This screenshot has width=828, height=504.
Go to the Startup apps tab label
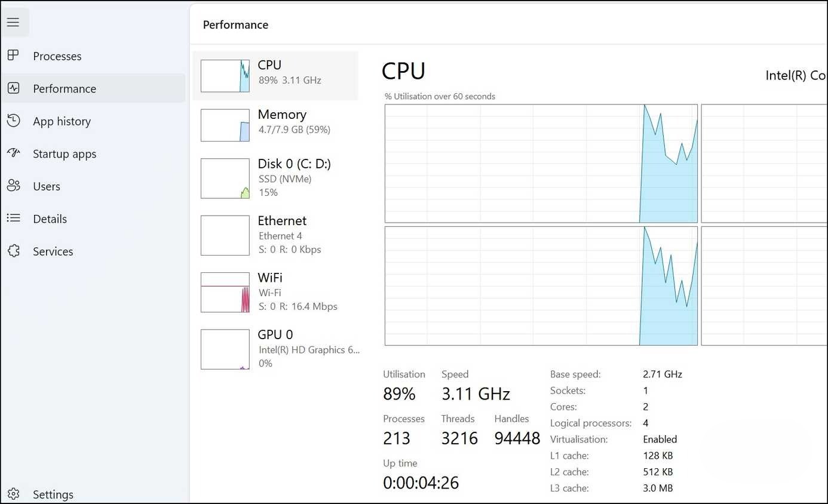click(65, 154)
